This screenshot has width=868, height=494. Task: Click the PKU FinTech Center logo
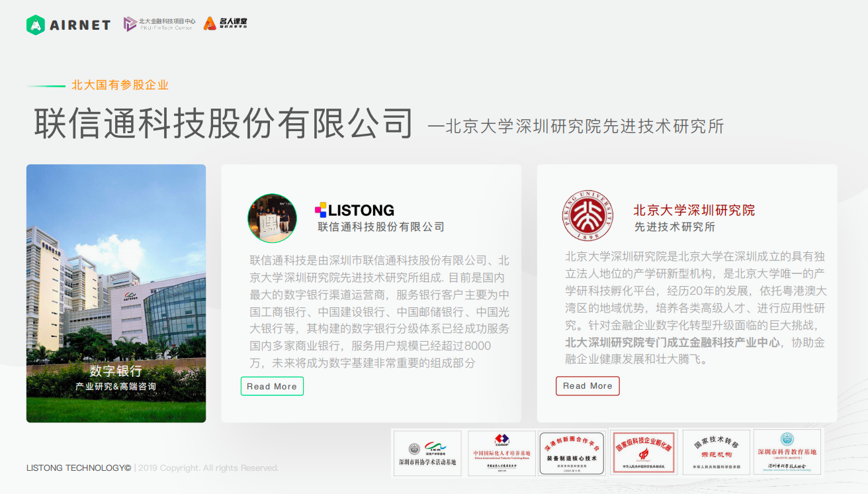[x=158, y=25]
